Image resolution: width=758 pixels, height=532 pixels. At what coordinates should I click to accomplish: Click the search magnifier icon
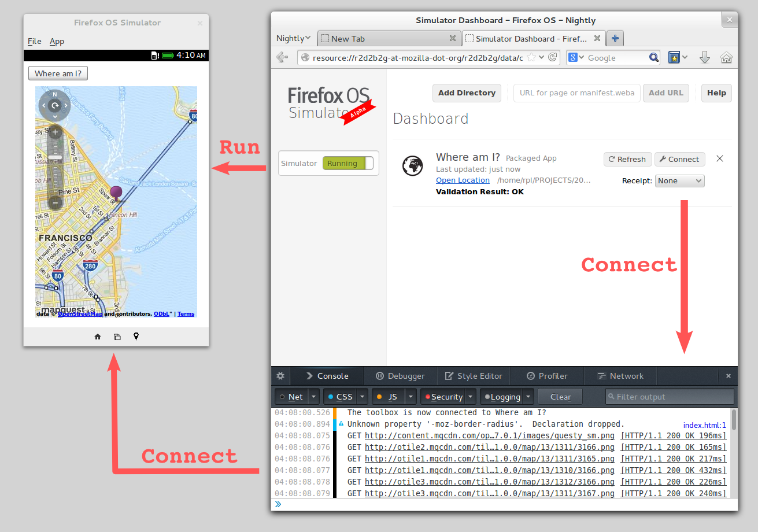654,57
